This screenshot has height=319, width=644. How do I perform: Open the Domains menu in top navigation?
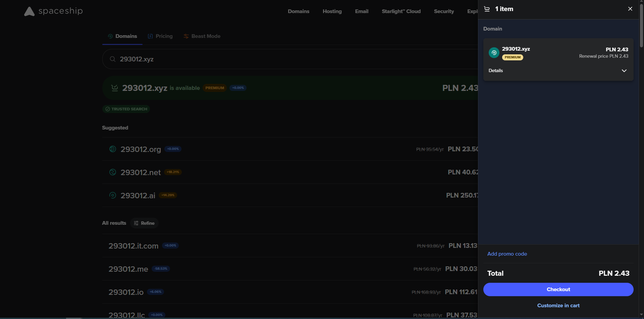coord(298,11)
